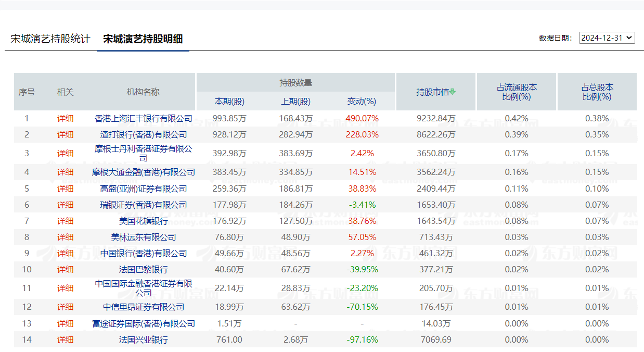Open 详细 link for 渣打银行(香港)有限公司
Screen dimensions: 644x352
[66, 134]
